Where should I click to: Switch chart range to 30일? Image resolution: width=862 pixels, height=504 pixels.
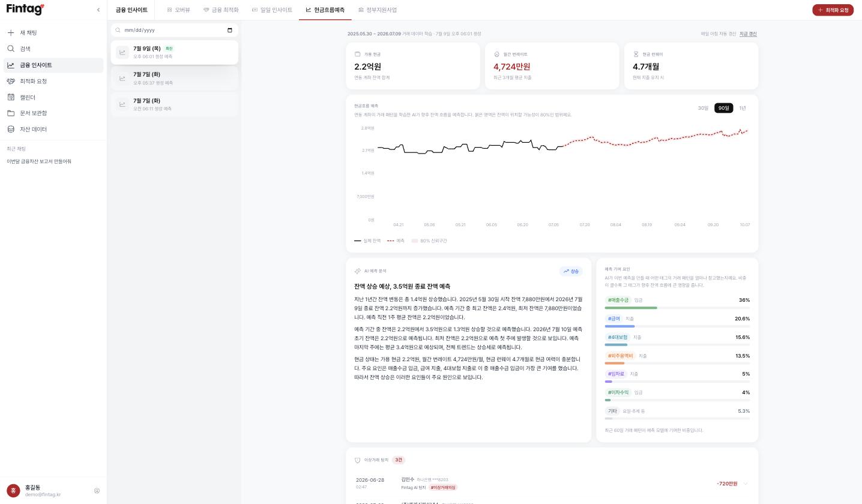(x=703, y=108)
